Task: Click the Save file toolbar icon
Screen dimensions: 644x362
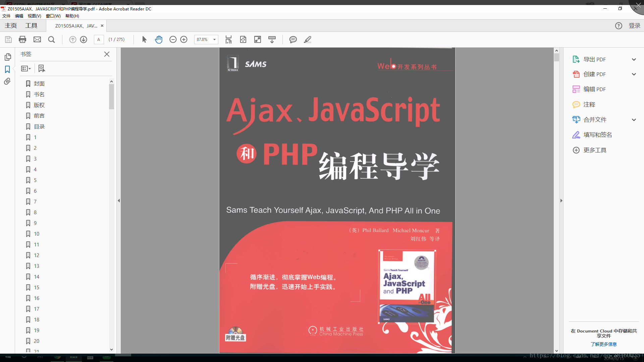Action: [8, 40]
